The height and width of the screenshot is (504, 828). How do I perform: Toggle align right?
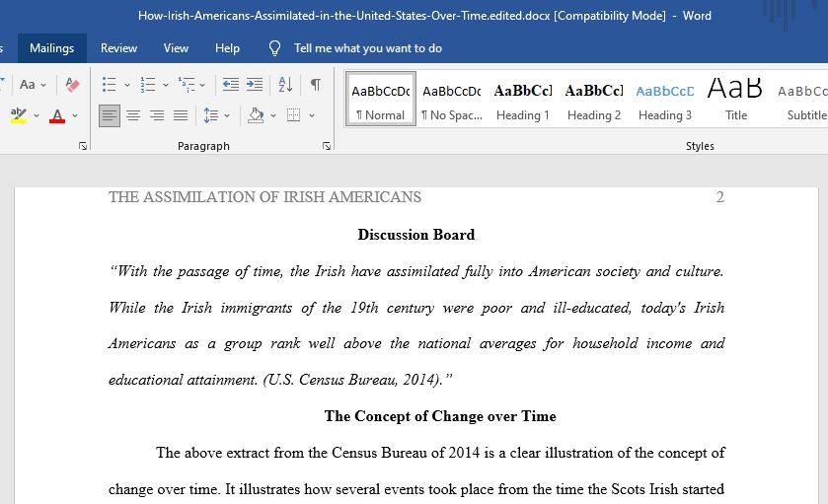click(x=157, y=115)
